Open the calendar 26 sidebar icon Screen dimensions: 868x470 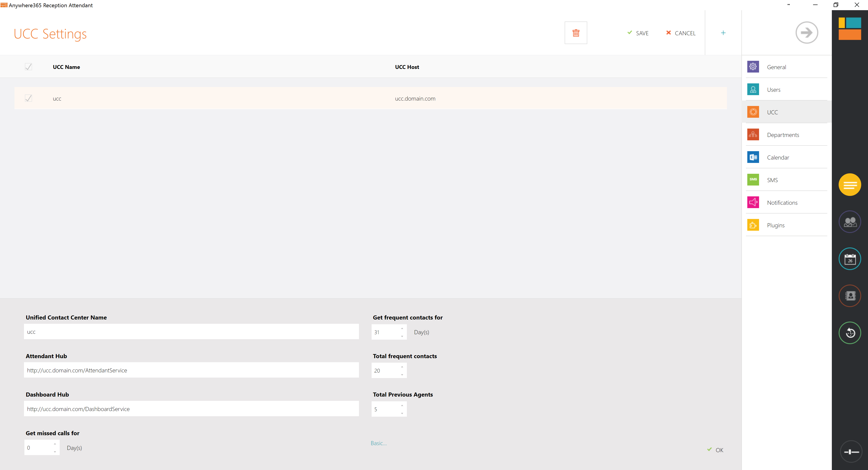click(x=849, y=259)
